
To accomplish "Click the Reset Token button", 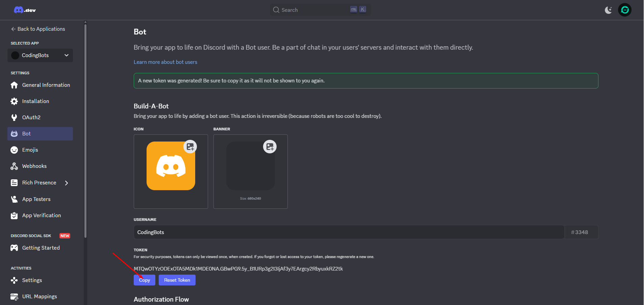I will (177, 280).
